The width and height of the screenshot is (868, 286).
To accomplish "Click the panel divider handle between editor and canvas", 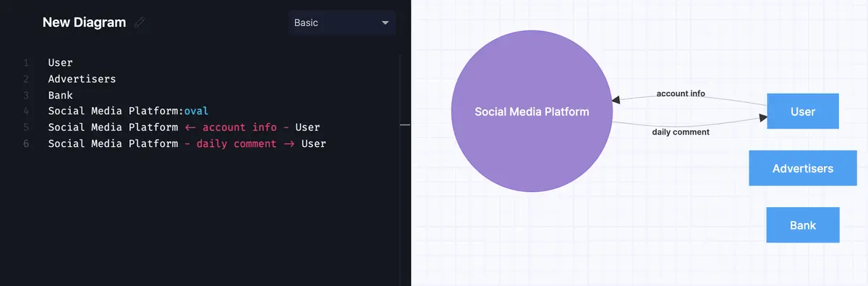I will 405,125.
